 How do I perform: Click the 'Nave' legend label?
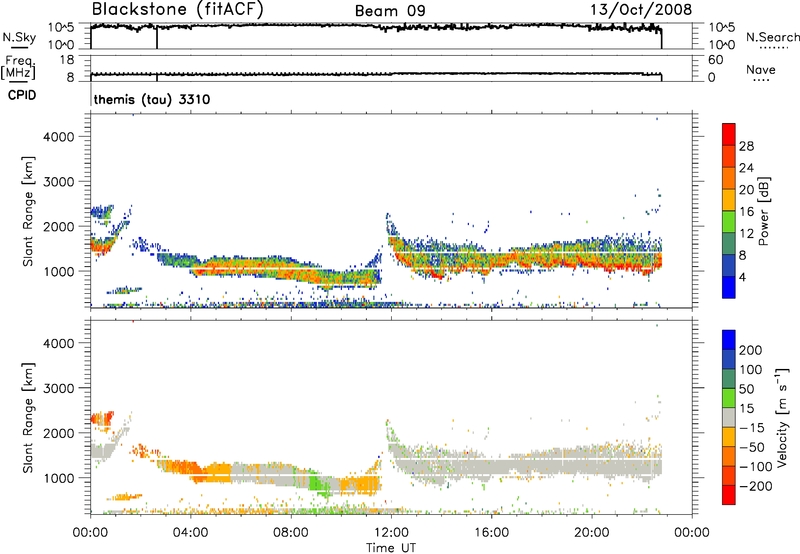point(760,69)
